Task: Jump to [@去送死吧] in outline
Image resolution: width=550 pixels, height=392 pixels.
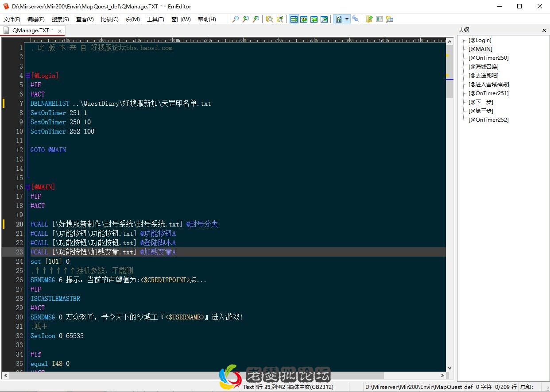Action: (483, 76)
